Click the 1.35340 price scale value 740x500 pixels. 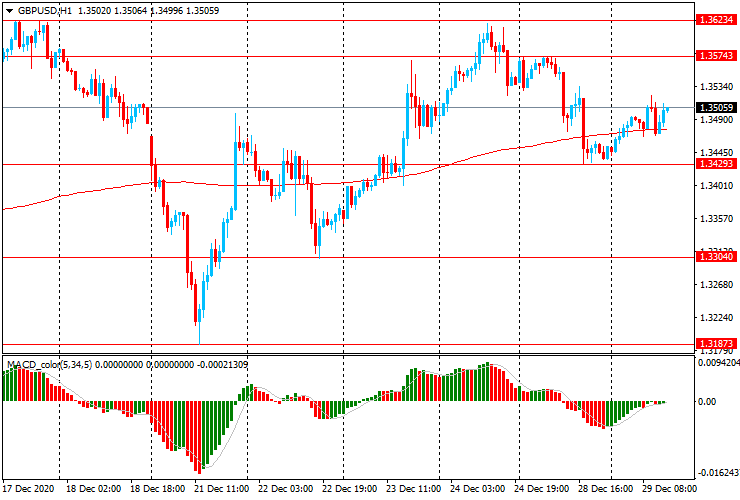point(717,87)
